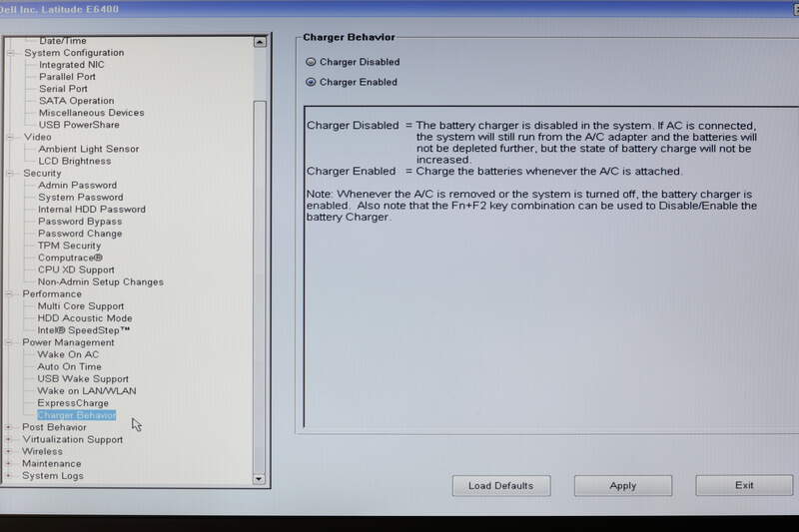Collapse the Security tree node
Image resolution: width=799 pixels, height=532 pixels.
(10, 173)
